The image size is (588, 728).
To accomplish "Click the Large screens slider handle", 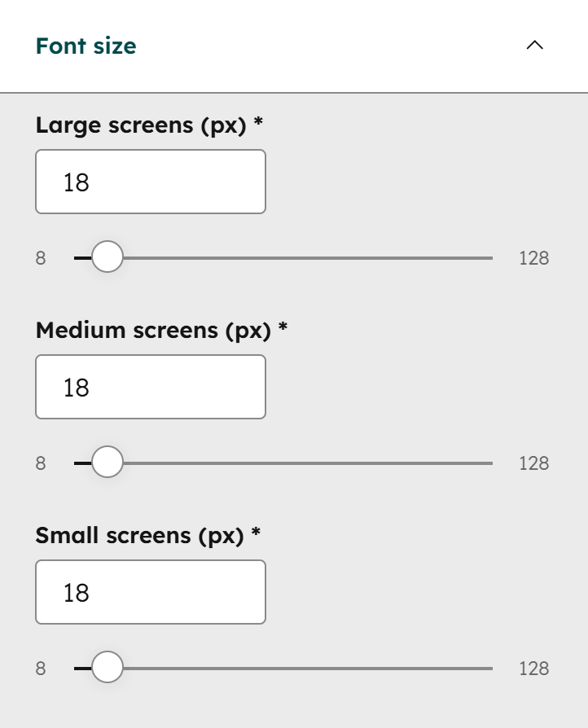I will [106, 257].
